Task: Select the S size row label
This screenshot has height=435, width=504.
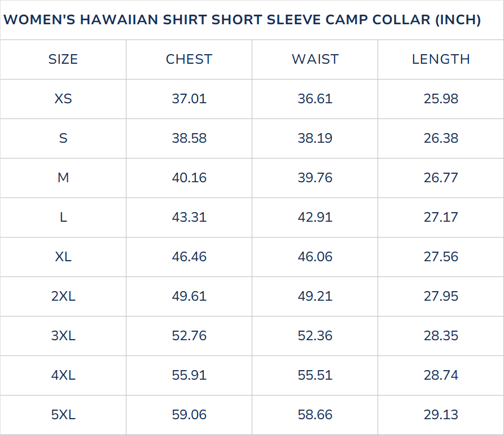Action: 63,138
